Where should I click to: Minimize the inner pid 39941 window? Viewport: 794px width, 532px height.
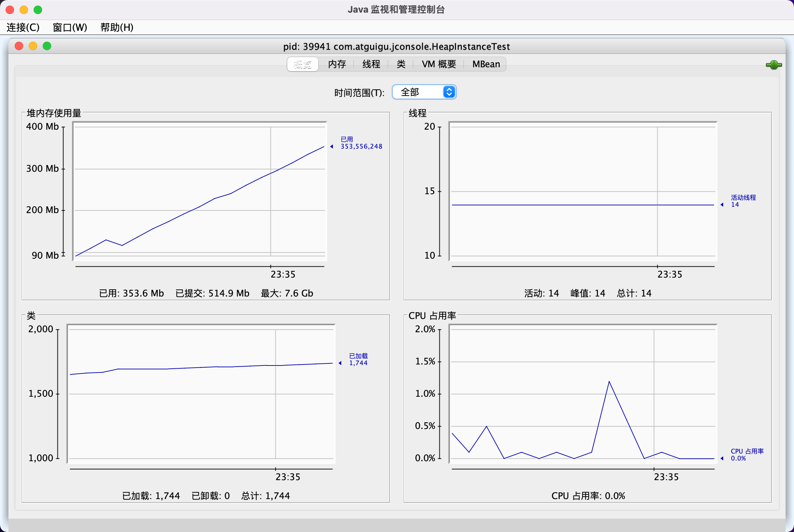[33, 46]
